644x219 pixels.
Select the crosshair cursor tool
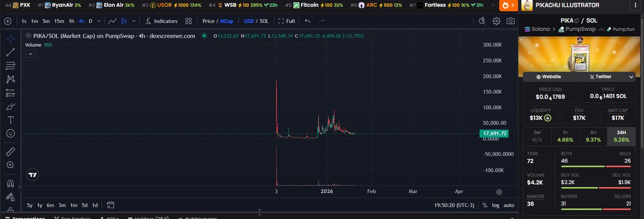10,39
